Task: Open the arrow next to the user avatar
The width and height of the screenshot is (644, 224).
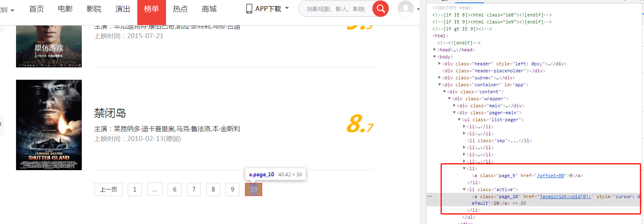Action: pyautogui.click(x=418, y=9)
